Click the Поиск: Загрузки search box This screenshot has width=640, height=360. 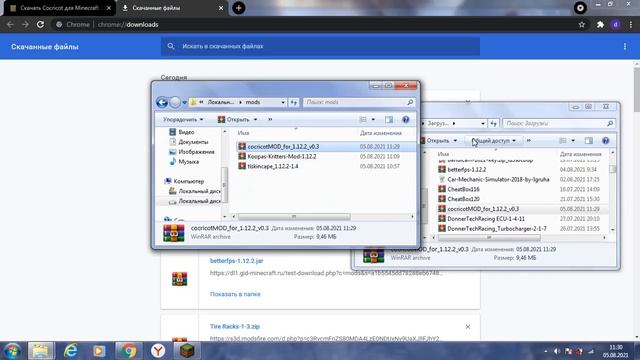[558, 123]
